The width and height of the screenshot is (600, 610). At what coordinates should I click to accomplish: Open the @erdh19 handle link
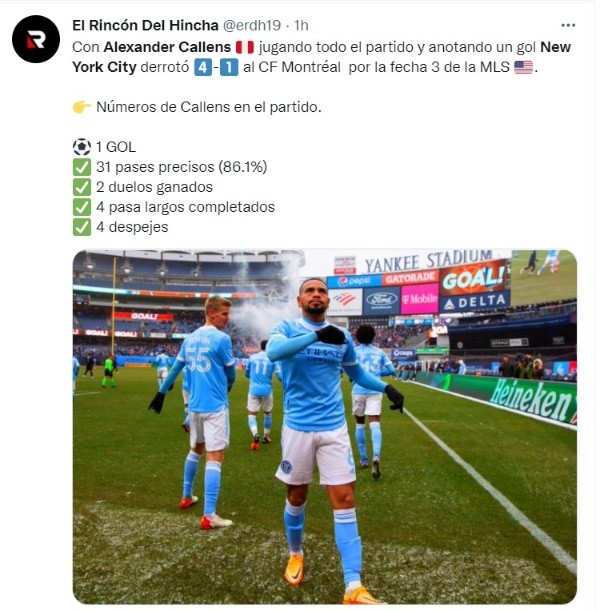click(252, 25)
